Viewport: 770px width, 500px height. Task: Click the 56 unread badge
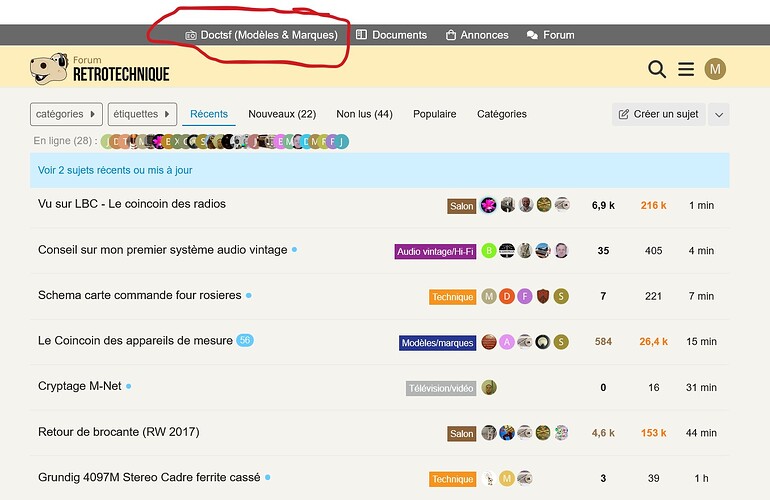coord(245,341)
